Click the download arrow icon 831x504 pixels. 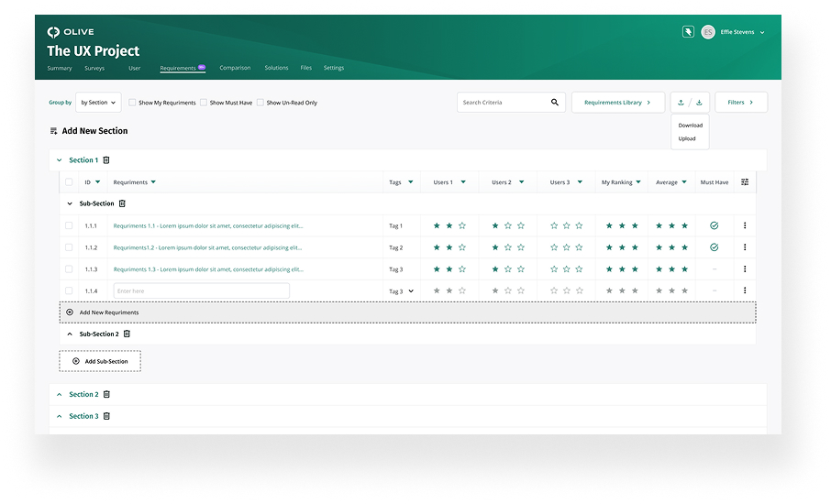[699, 103]
